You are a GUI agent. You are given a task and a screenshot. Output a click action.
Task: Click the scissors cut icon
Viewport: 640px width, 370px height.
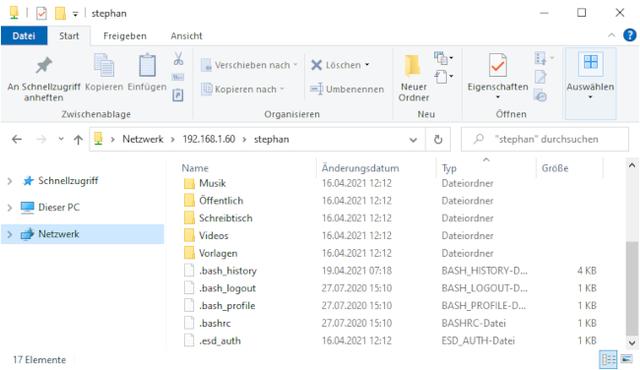(178, 59)
